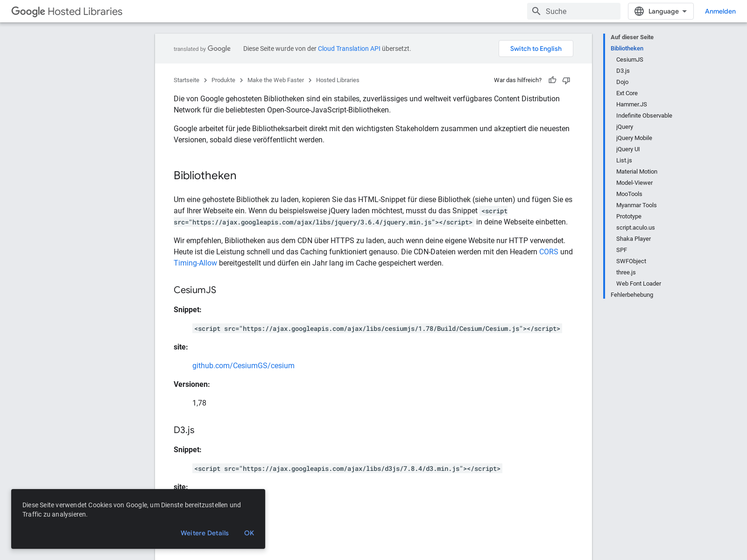Open the Cloud Translation API link
The height and width of the screenshot is (560, 747).
349,49
